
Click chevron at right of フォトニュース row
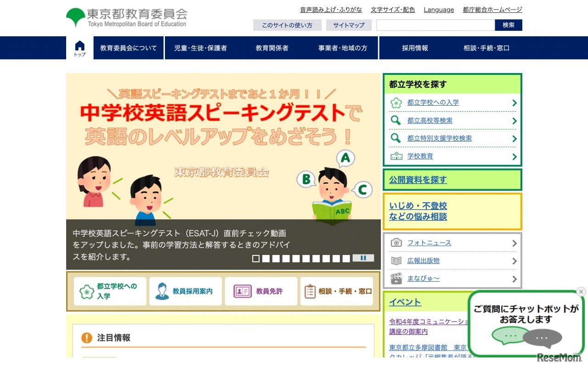(x=514, y=243)
